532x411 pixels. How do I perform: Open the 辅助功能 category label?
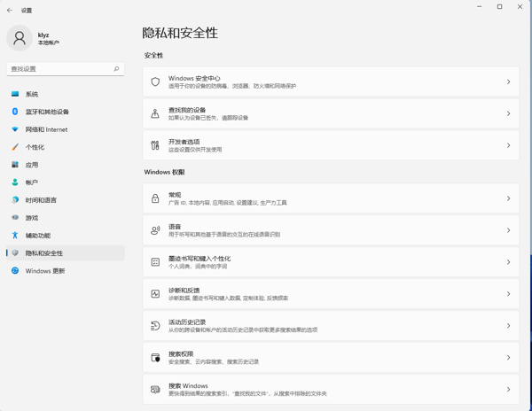tap(38, 235)
